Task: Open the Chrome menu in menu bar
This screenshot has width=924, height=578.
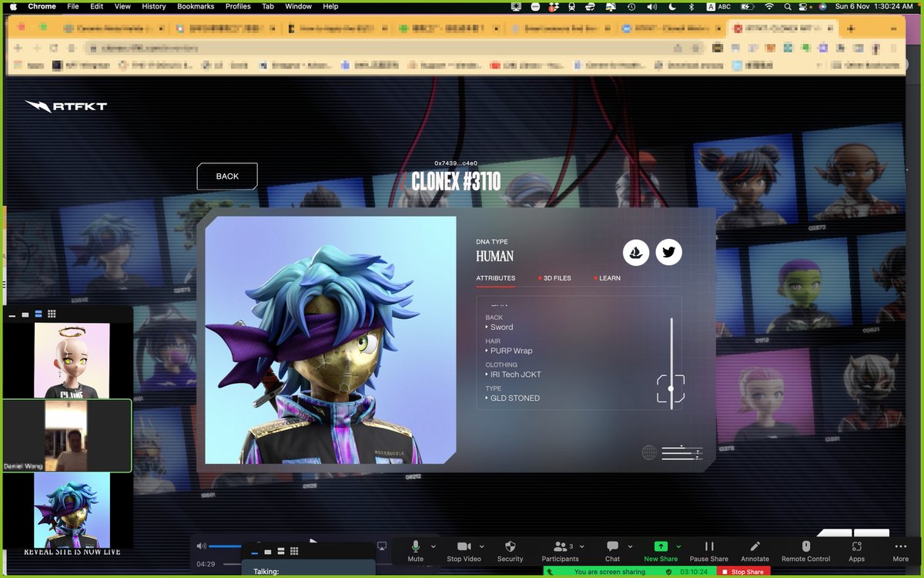Action: tap(42, 6)
